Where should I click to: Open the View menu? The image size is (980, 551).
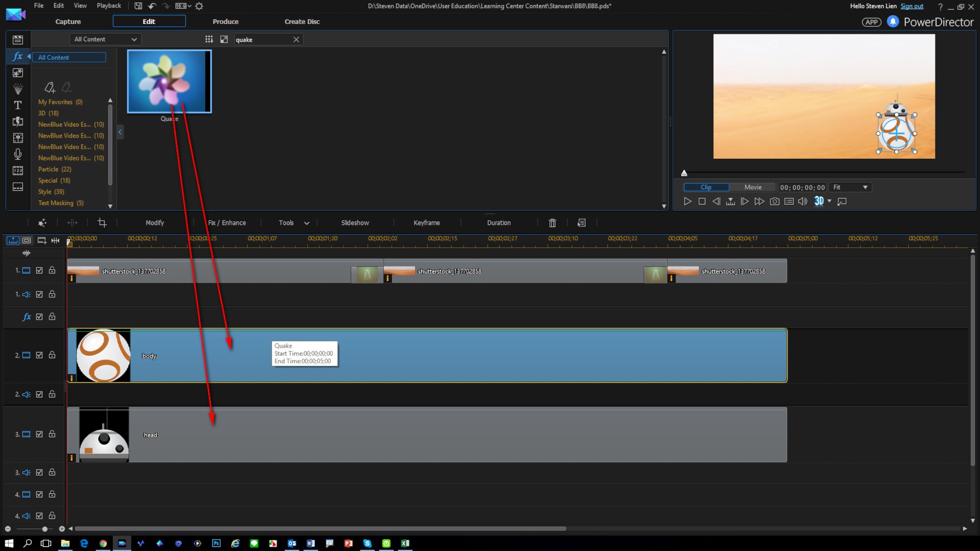(80, 6)
